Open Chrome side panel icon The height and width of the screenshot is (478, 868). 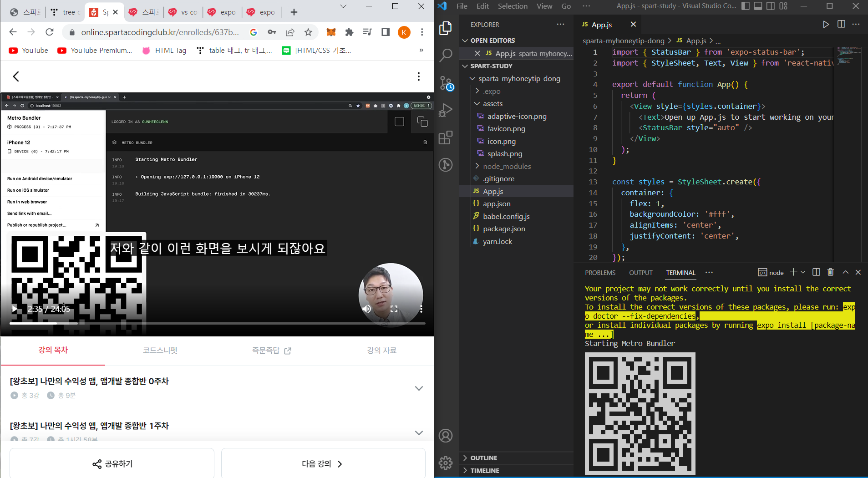coord(386,32)
